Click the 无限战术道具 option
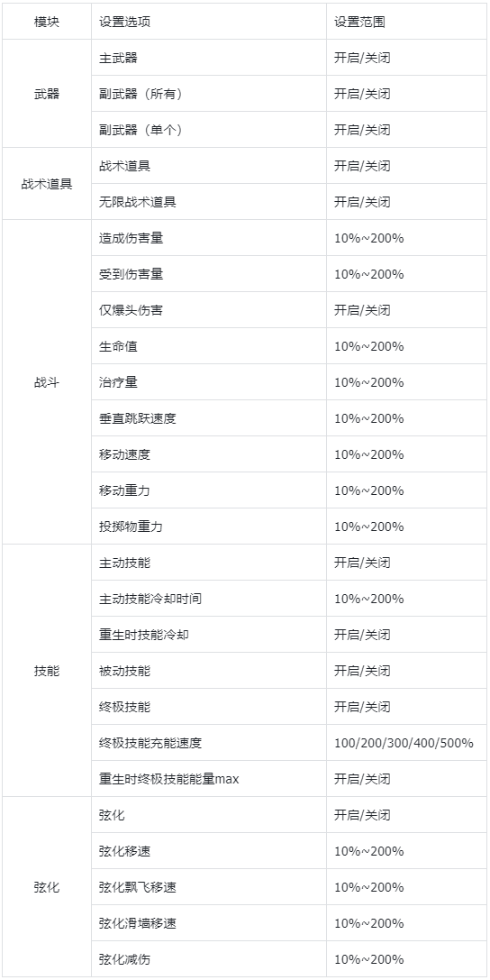490x980 pixels. 137,203
